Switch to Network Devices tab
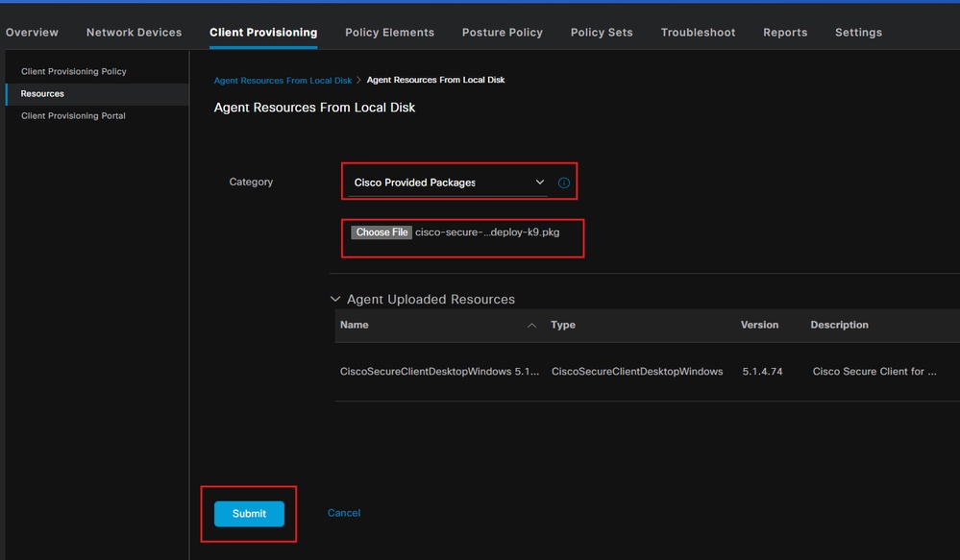The width and height of the screenshot is (960, 560). 135,33
